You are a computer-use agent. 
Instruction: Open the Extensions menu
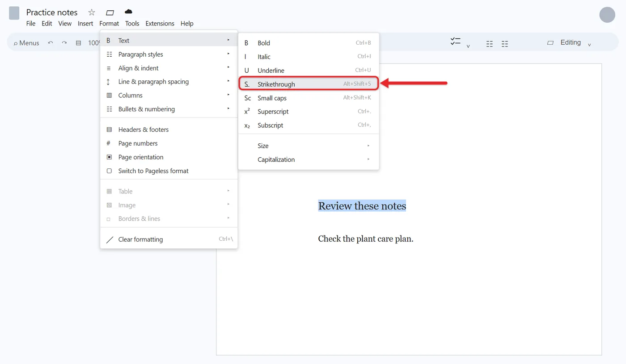coord(160,23)
